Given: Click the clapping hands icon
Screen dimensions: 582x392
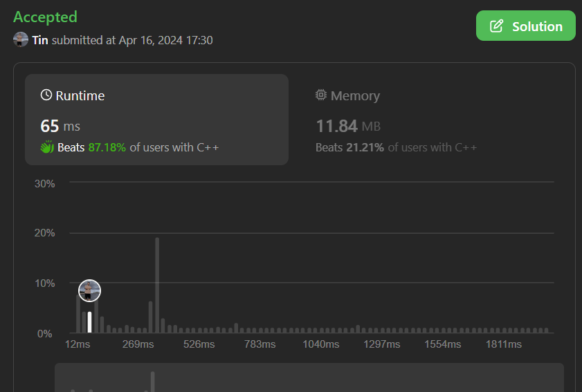Looking at the screenshot, I should (47, 147).
